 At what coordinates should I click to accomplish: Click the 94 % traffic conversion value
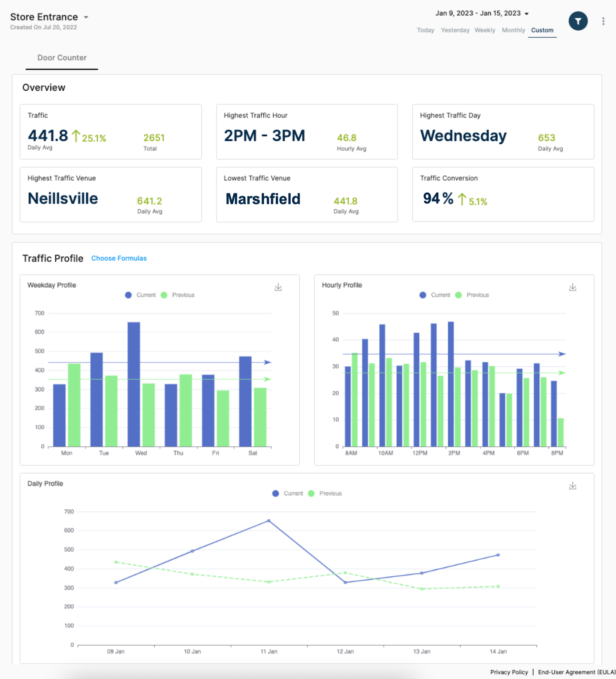(x=438, y=198)
